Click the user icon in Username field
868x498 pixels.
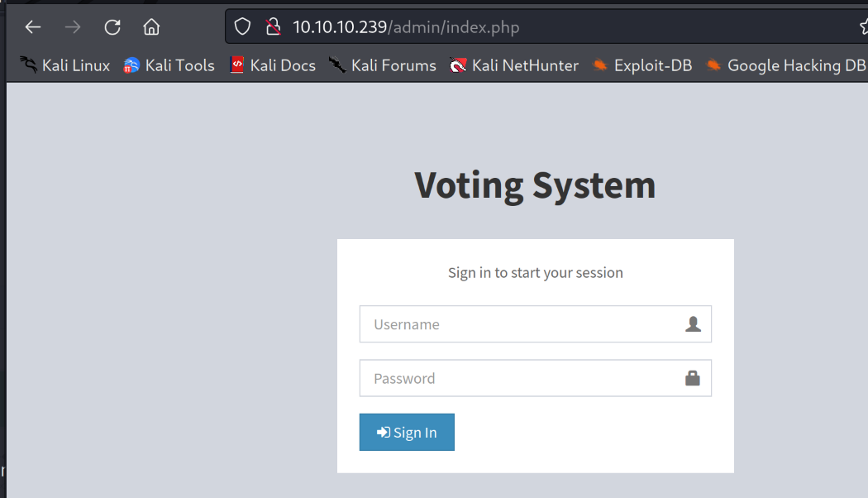(x=693, y=324)
